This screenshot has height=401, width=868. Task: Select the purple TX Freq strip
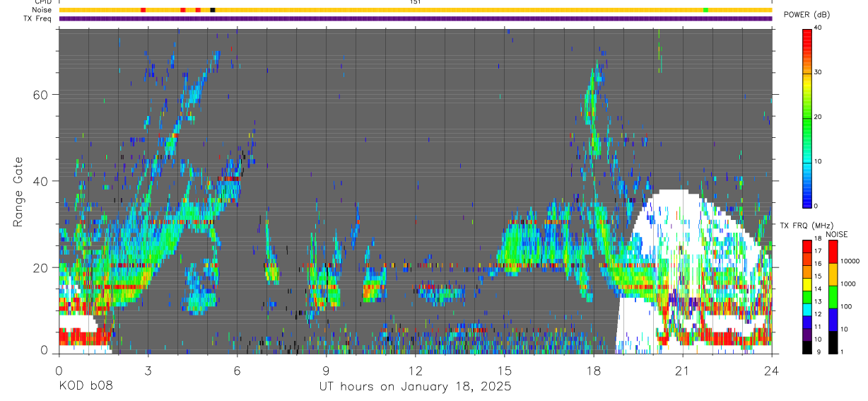click(416, 18)
